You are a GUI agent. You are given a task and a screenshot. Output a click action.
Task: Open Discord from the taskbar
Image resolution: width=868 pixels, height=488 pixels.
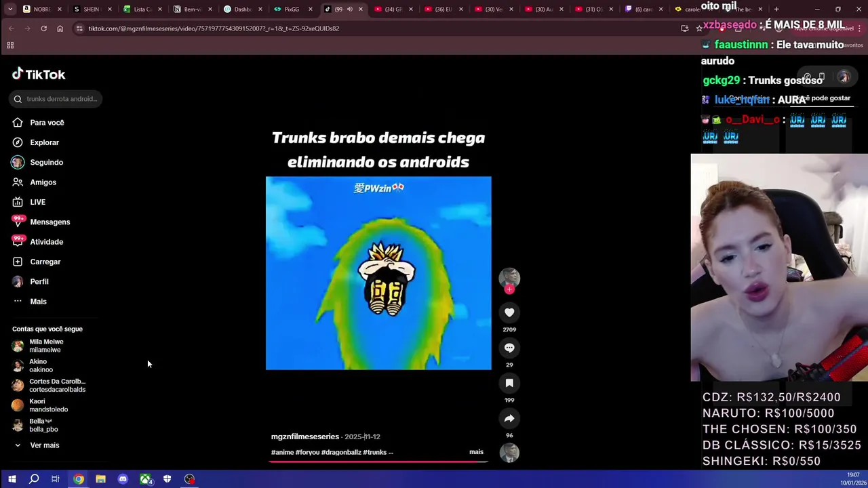click(123, 479)
